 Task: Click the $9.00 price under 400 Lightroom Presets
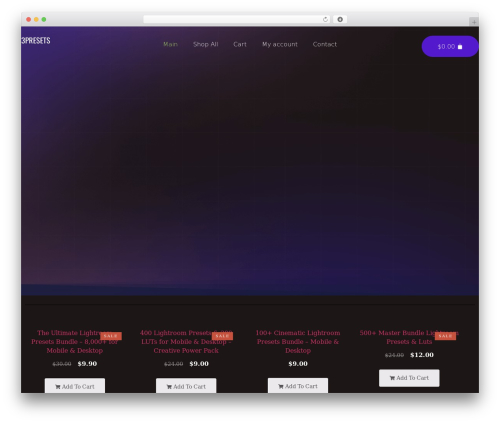click(x=199, y=364)
